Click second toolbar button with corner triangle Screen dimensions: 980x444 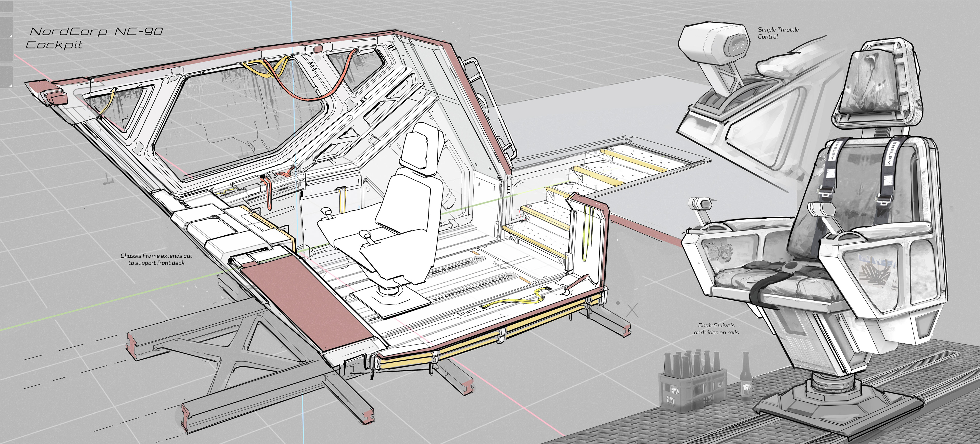coord(6,27)
